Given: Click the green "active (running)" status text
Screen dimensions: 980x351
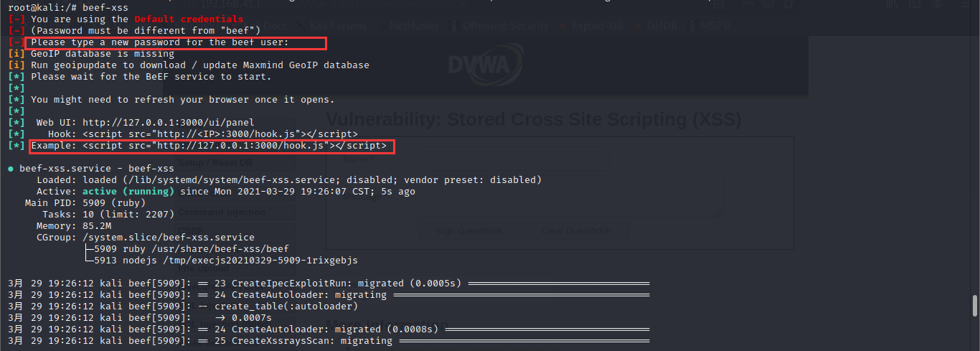Looking at the screenshot, I should (x=128, y=192).
